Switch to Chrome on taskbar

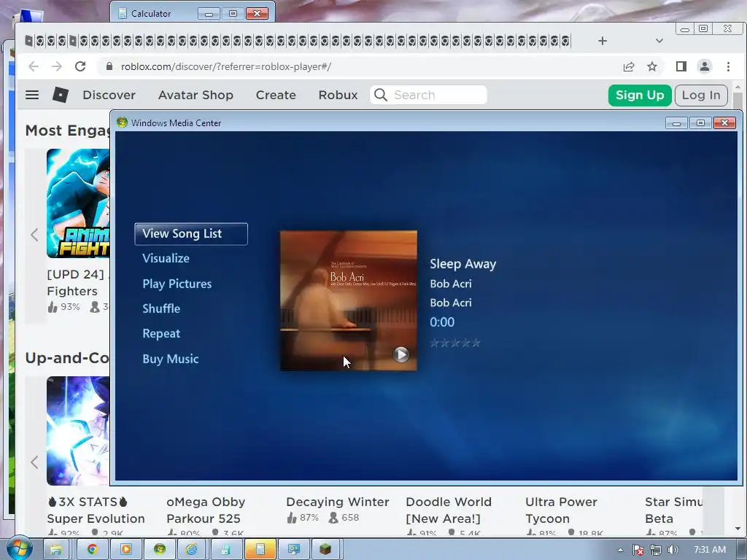[92, 550]
